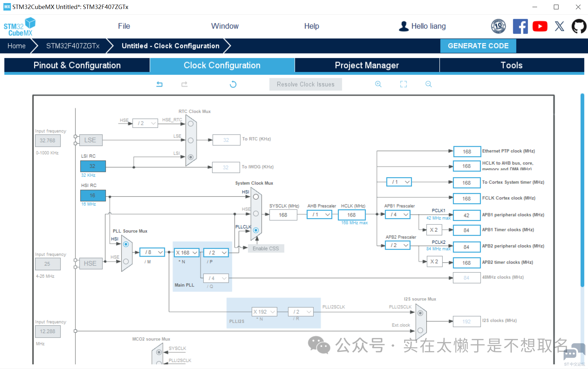Click the APB1 peripheral clocks value box
The height and width of the screenshot is (369, 588).
[467, 215]
